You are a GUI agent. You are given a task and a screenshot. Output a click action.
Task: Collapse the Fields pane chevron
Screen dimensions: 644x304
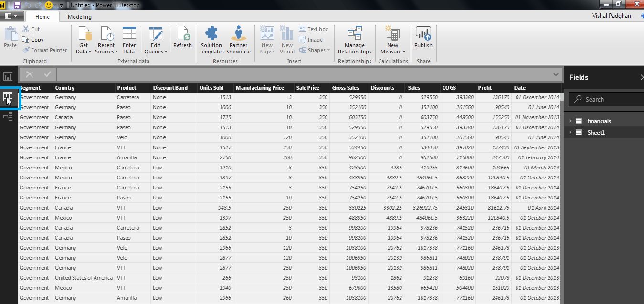(x=642, y=77)
